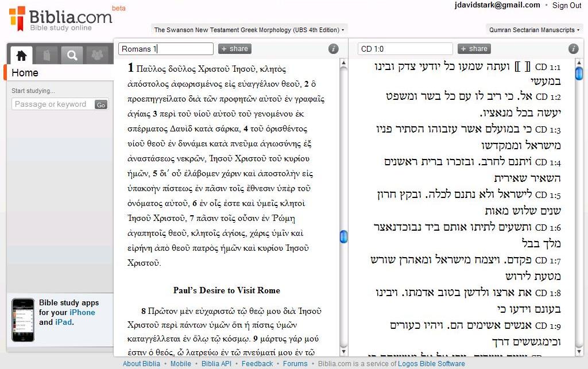The height and width of the screenshot is (369, 588).
Task: Click the iPad link in sidebar
Action: (x=63, y=322)
